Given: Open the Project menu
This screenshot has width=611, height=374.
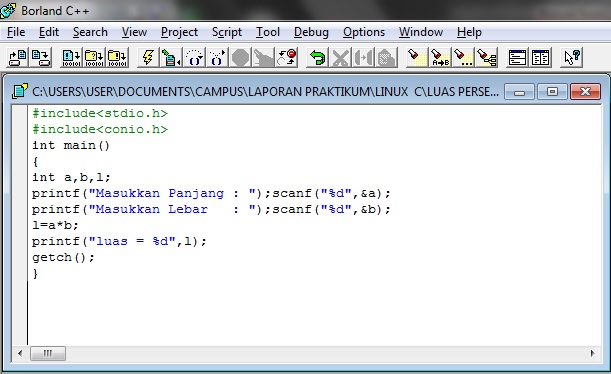Looking at the screenshot, I should (179, 32).
